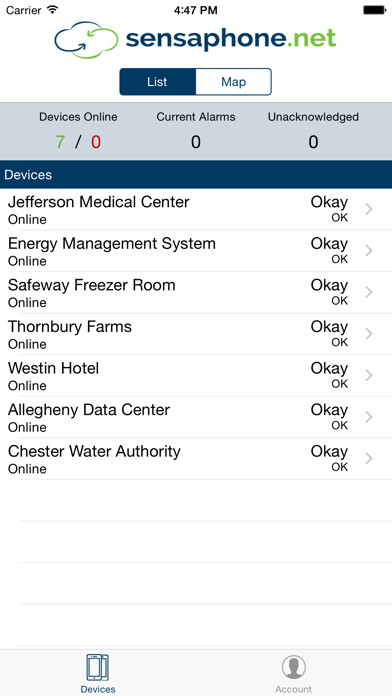
Task: Switch to List view
Action: click(x=158, y=82)
